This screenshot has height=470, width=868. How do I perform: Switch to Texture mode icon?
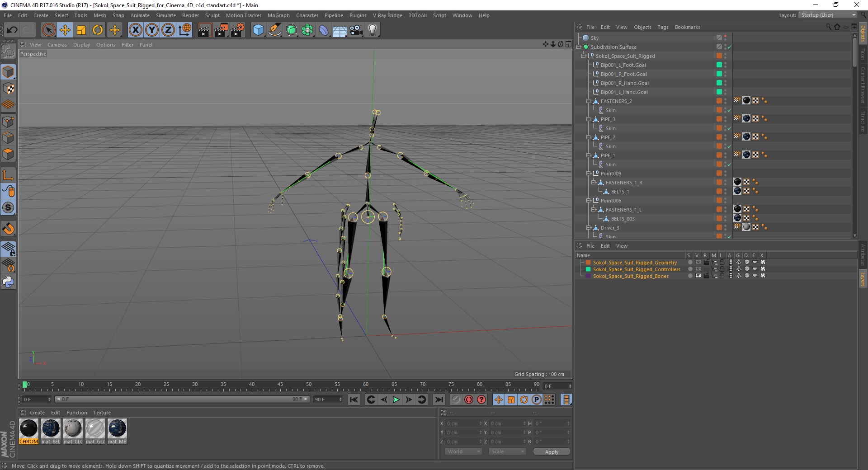pyautogui.click(x=8, y=89)
